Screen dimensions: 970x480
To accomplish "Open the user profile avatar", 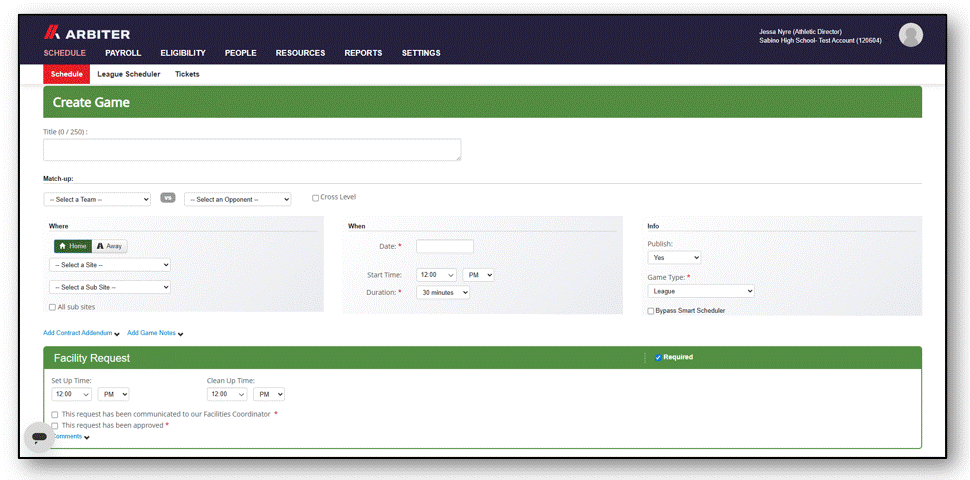I will 911,35.
